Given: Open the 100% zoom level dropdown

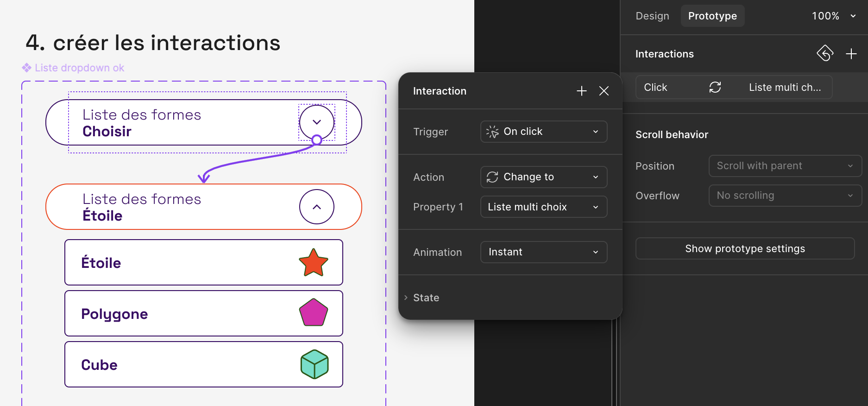Looking at the screenshot, I should 833,16.
